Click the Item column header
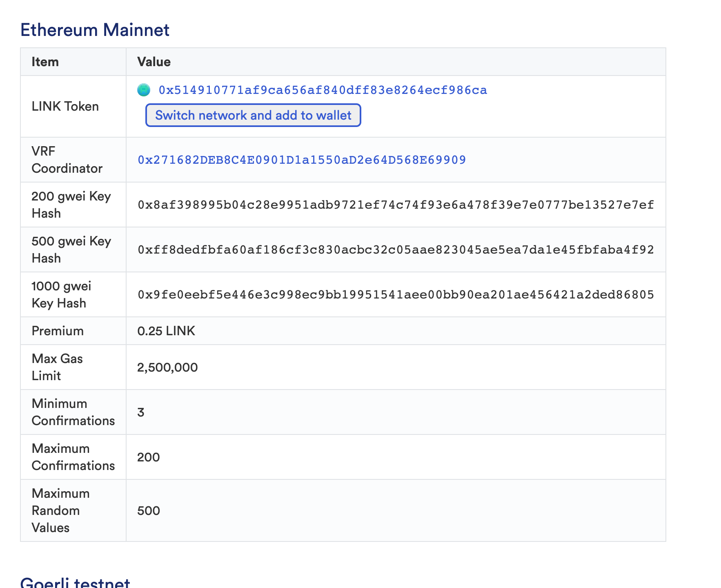Image resolution: width=721 pixels, height=588 pixels. point(45,62)
